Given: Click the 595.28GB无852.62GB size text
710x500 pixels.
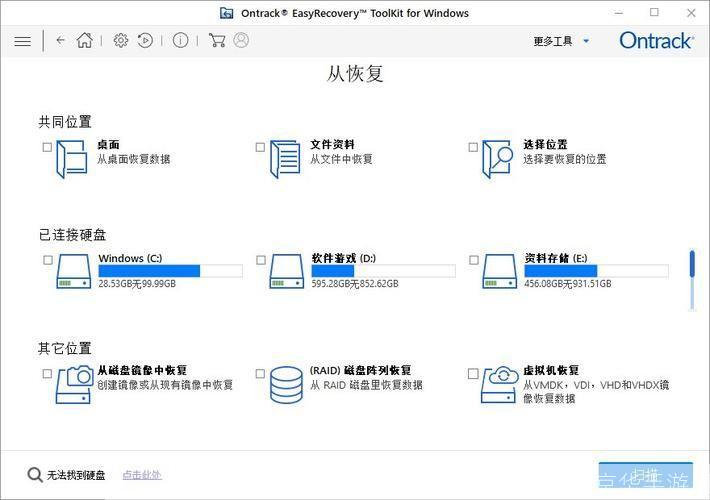Looking at the screenshot, I should pyautogui.click(x=355, y=284).
